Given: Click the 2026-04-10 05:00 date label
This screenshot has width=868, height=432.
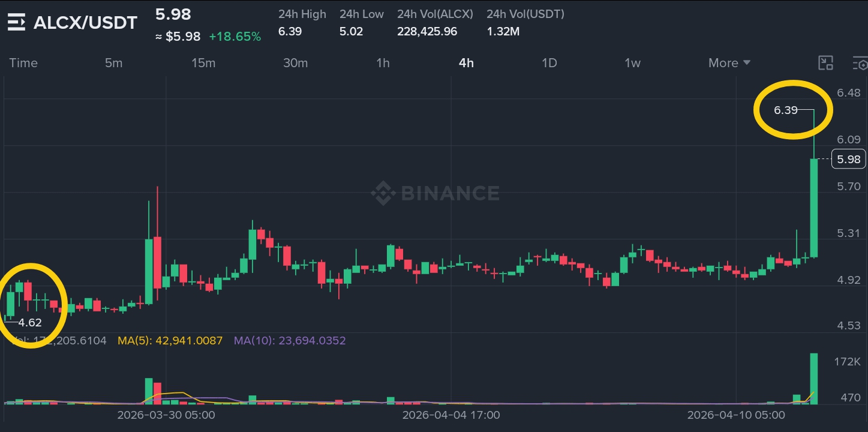Looking at the screenshot, I should point(736,415).
